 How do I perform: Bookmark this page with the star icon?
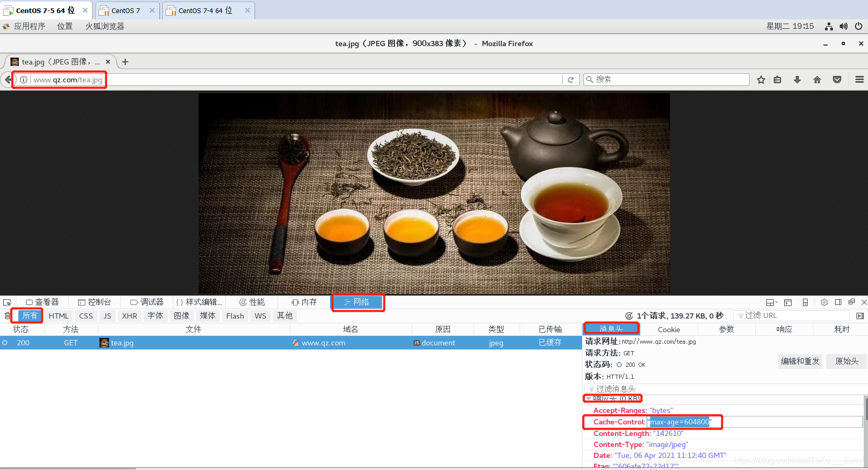coord(761,80)
